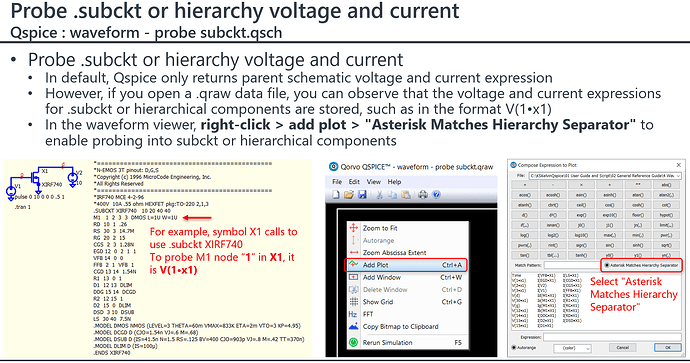Click the Print toolbar icon
Image resolution: width=690 pixels, height=363 pixels.
423,194
